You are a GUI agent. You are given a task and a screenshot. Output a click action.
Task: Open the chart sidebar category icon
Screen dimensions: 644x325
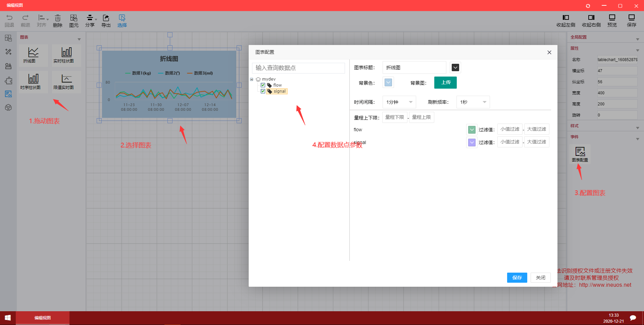click(8, 94)
